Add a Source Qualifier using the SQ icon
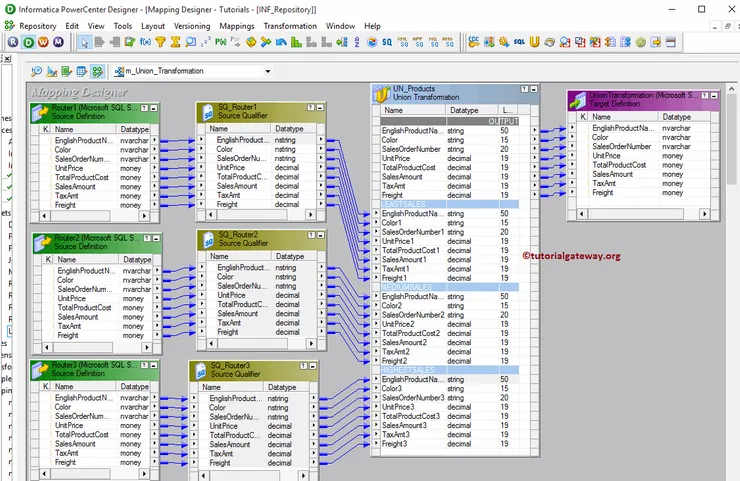Viewport: 740px width, 481px height. click(x=387, y=42)
